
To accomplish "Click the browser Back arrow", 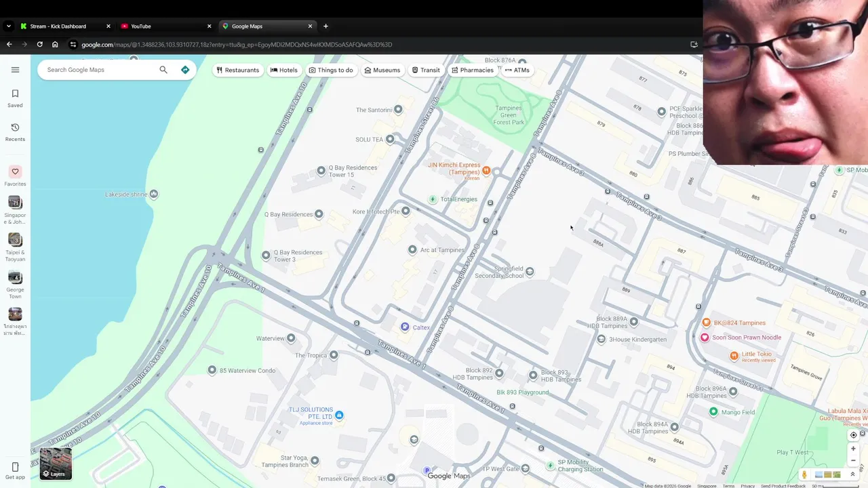I will (x=9, y=45).
